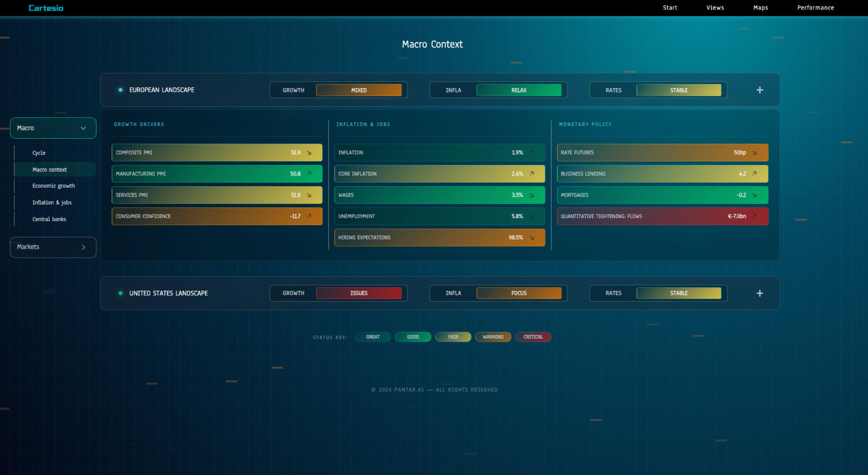This screenshot has height=475, width=868.
Task: Open the Performance menu
Action: (815, 8)
